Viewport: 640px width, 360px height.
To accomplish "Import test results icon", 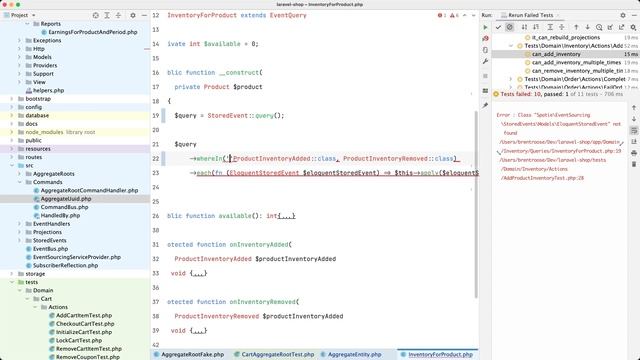I will [611, 27].
